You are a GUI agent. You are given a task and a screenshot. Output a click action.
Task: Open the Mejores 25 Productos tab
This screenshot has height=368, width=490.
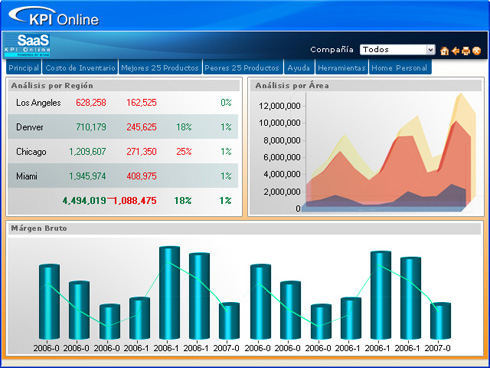point(160,68)
